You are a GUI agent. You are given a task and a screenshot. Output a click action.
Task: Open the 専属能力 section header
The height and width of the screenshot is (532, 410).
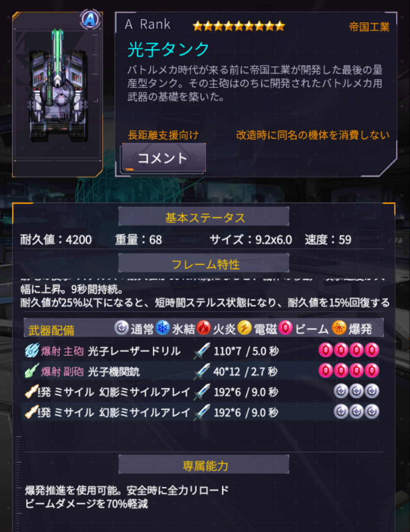click(204, 465)
